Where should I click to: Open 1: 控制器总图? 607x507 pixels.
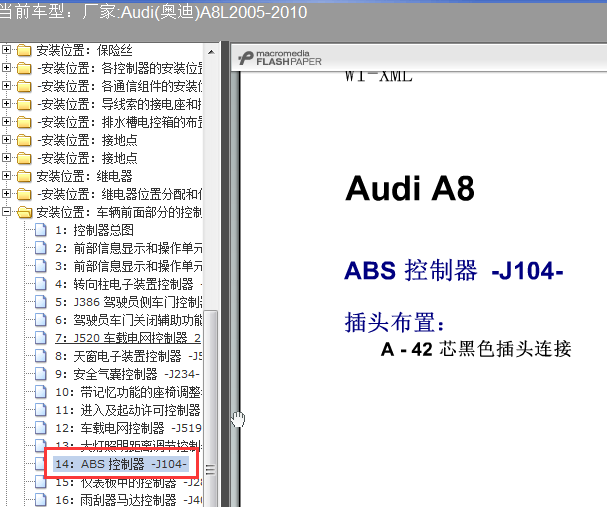[x=94, y=230]
